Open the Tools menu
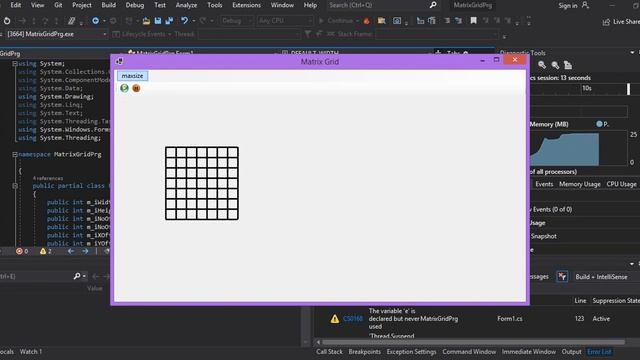This screenshot has height=360, width=640. tap(215, 5)
